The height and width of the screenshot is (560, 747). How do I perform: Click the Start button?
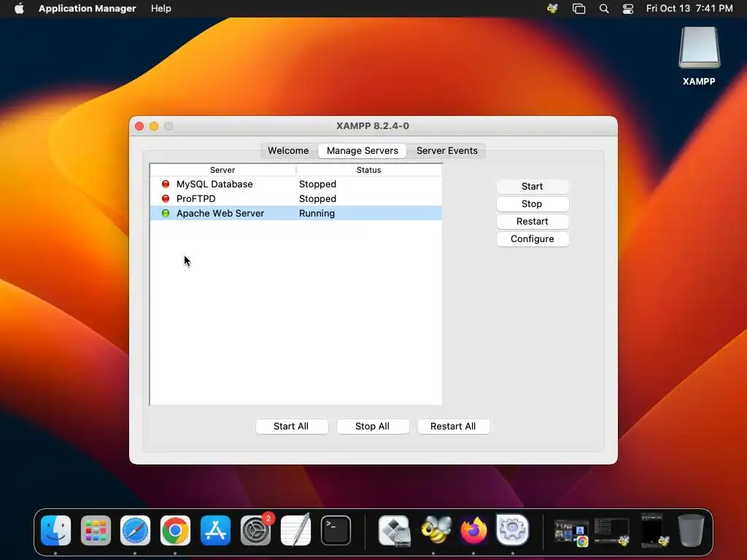[x=532, y=186]
